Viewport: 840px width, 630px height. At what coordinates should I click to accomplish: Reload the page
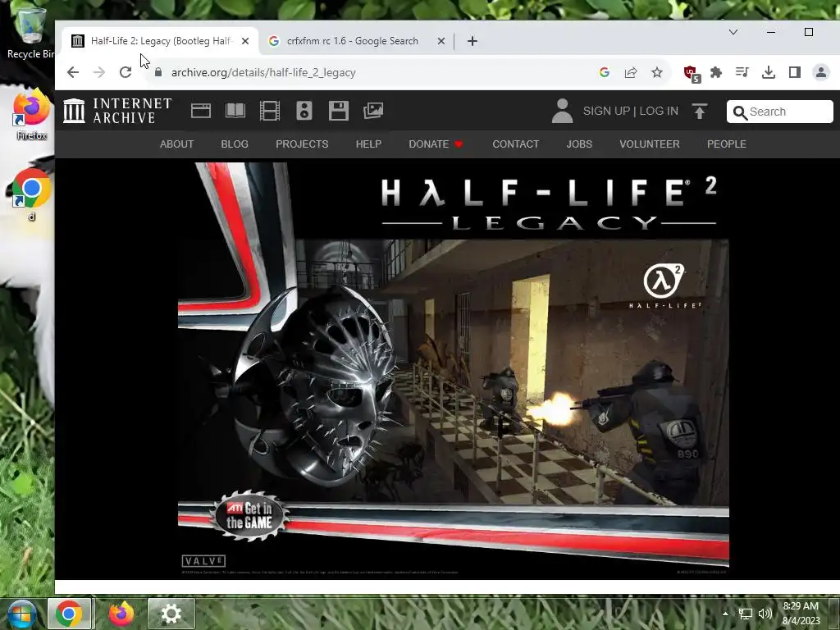[x=126, y=72]
